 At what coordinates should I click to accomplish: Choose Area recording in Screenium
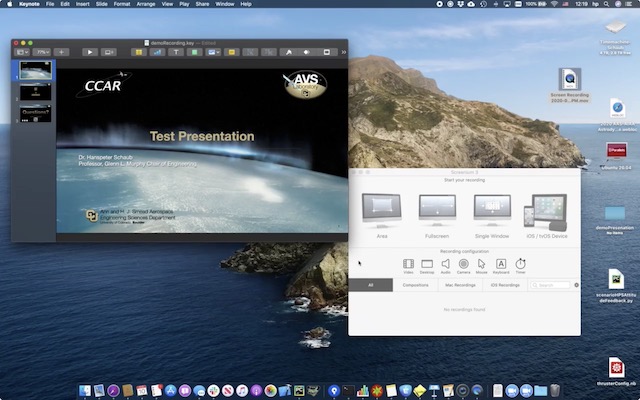(x=382, y=216)
